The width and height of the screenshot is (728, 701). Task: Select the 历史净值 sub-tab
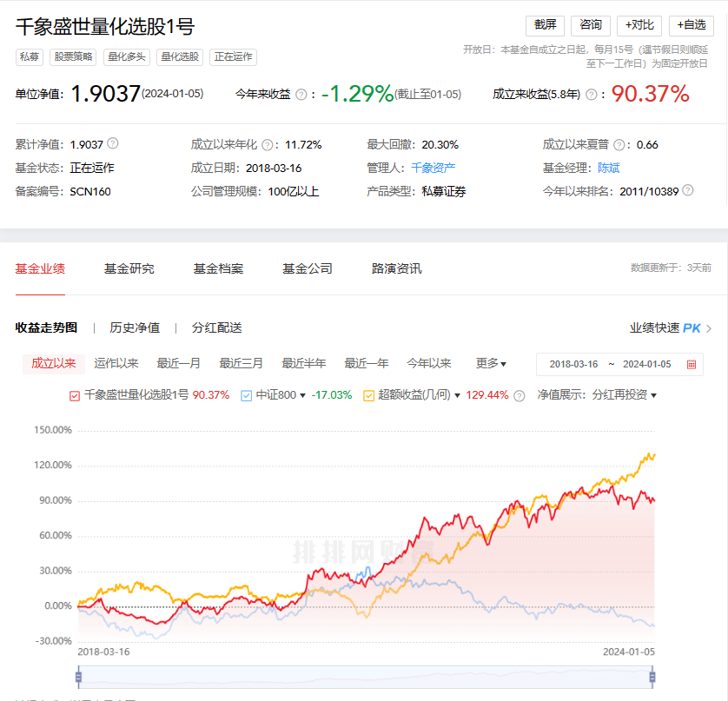point(135,327)
